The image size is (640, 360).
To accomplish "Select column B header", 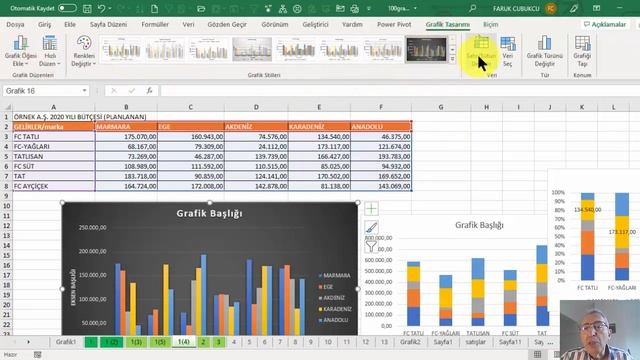I will point(126,107).
